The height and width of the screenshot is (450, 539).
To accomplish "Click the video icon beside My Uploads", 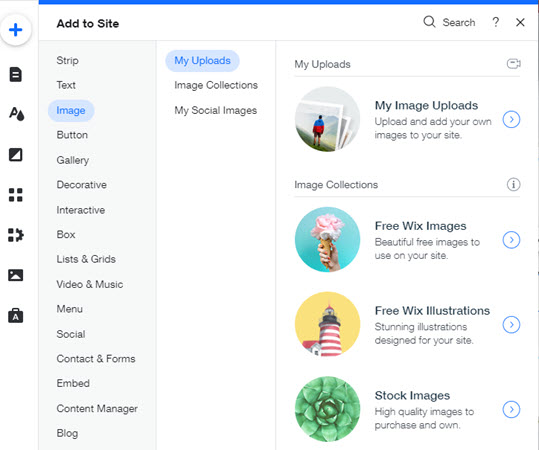I will (513, 64).
